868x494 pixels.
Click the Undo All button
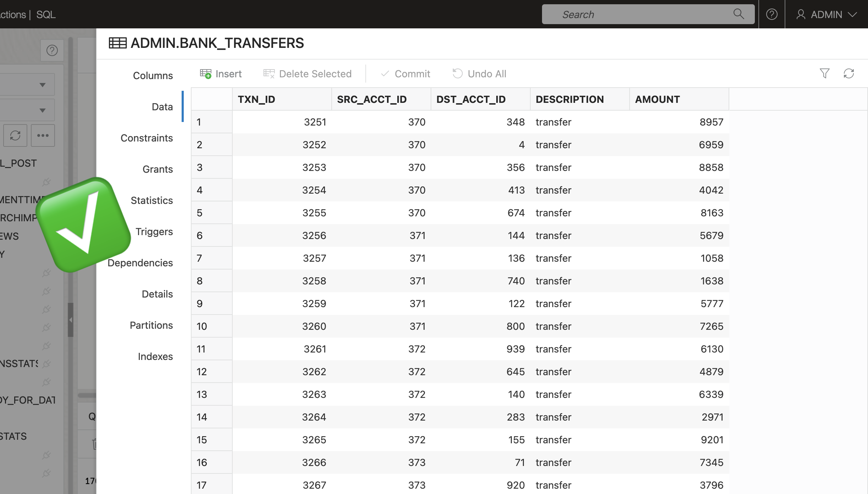pyautogui.click(x=479, y=74)
